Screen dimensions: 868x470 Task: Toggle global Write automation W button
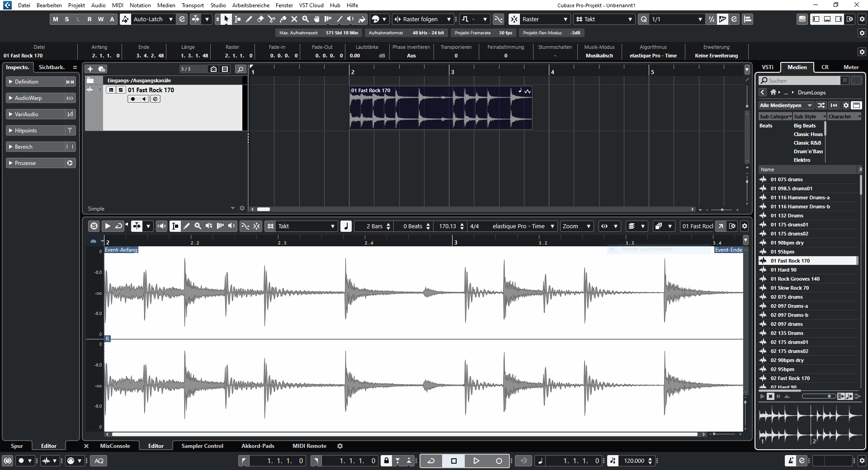pos(101,19)
